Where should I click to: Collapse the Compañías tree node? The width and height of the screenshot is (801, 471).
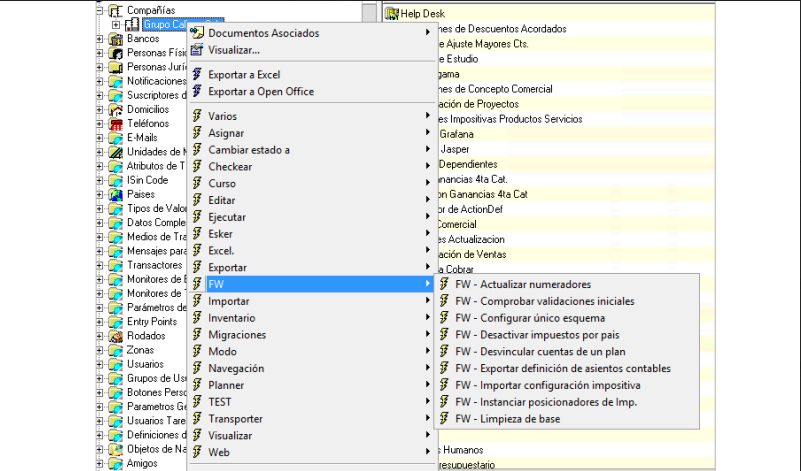(x=100, y=10)
